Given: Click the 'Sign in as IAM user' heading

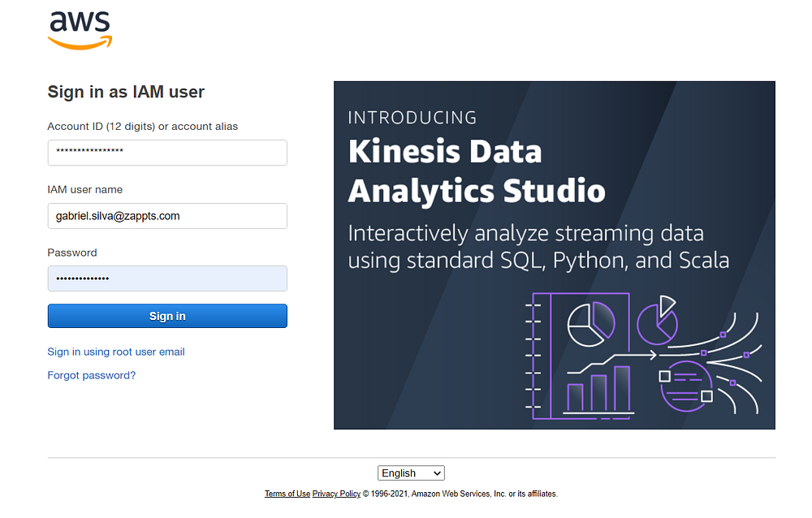Looking at the screenshot, I should (x=126, y=92).
